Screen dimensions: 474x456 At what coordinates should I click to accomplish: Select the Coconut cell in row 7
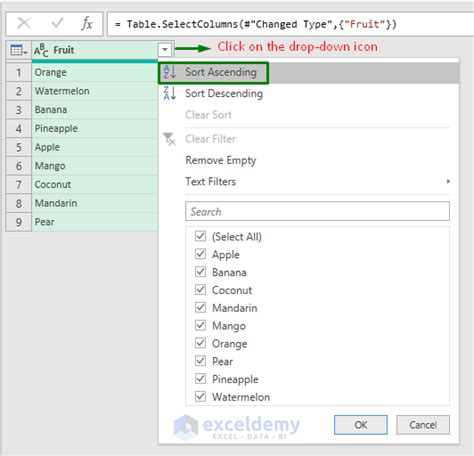pyautogui.click(x=95, y=185)
